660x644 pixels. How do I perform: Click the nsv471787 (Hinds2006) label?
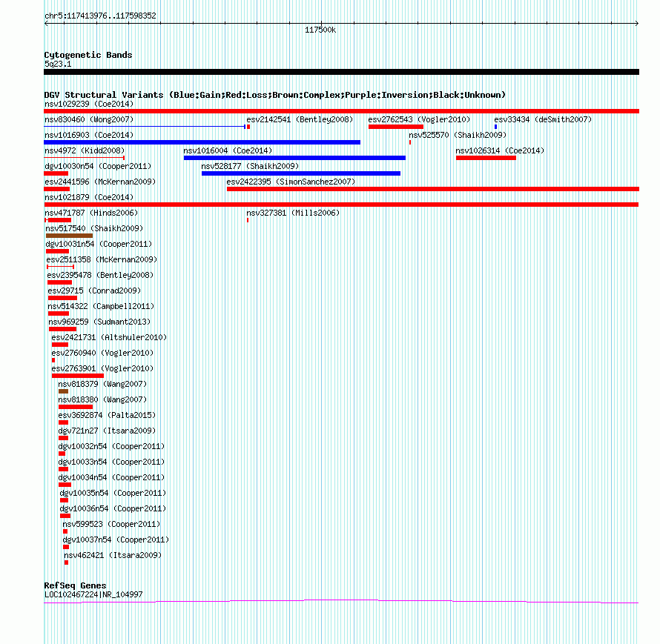coord(91,213)
